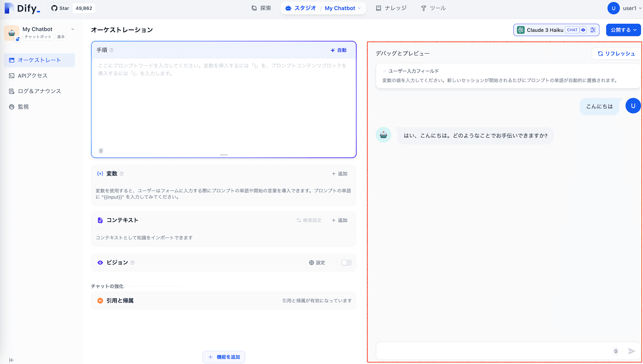Open the GitHub Star link
643x364 pixels.
[60, 8]
